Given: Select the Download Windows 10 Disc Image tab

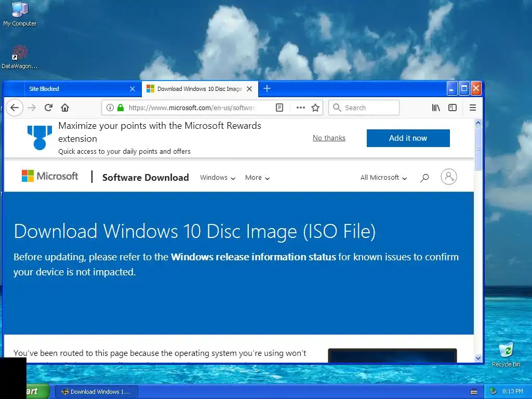Looking at the screenshot, I should coord(199,89).
